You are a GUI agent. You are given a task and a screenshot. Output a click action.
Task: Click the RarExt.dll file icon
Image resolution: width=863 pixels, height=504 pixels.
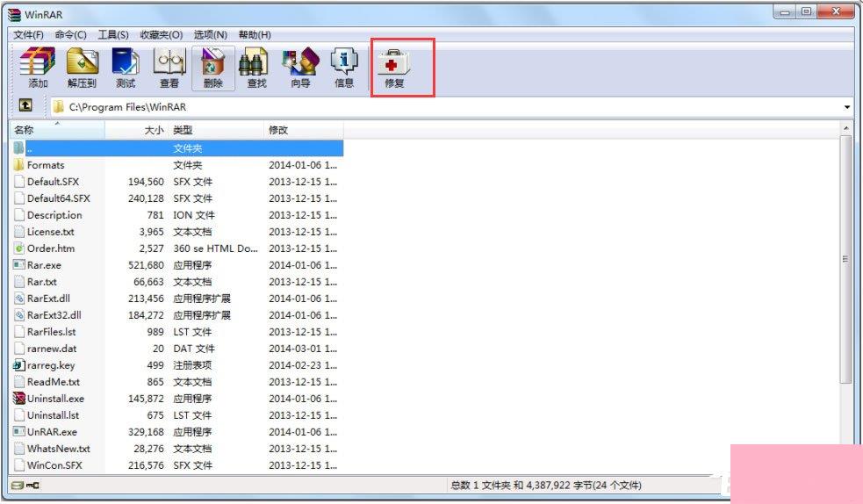(x=18, y=299)
